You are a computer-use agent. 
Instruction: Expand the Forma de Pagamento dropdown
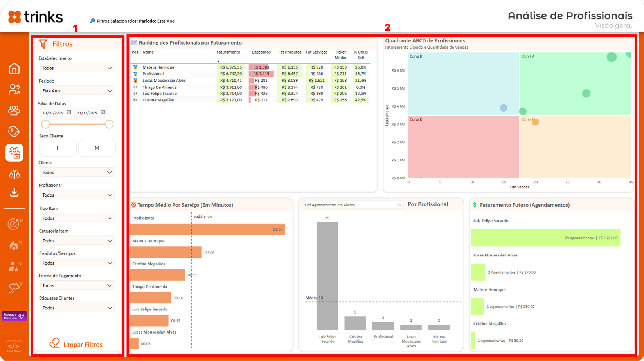(77, 286)
